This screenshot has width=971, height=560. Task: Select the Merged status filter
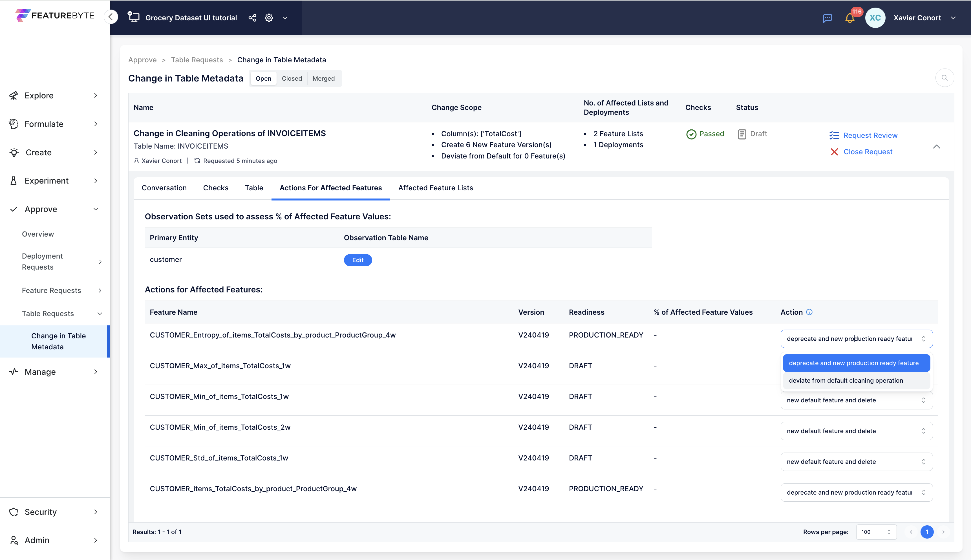(x=323, y=78)
